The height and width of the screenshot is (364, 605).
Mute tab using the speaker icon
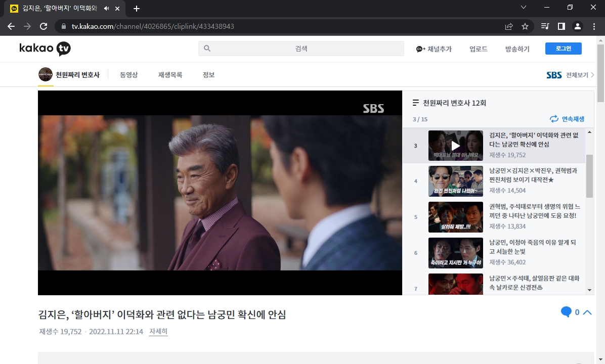coord(107,9)
